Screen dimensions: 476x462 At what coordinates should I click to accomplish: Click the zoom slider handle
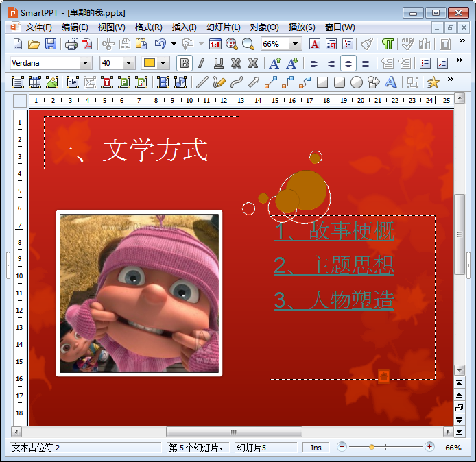(372, 447)
